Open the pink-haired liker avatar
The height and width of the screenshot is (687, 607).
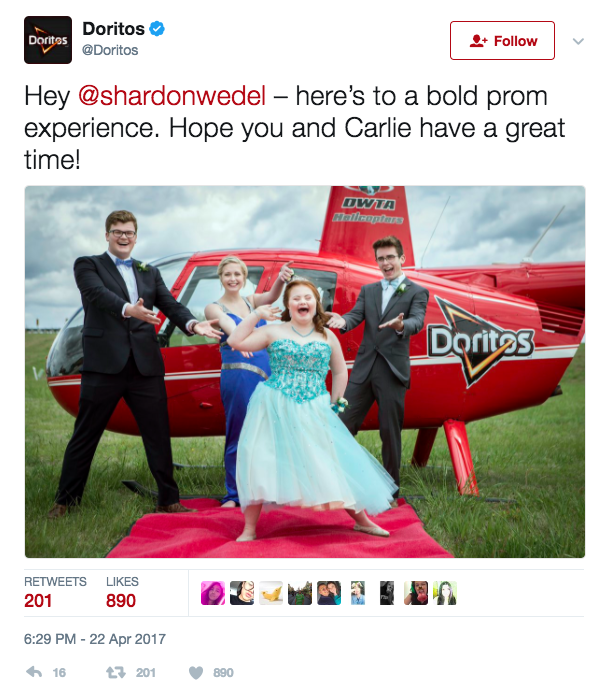click(213, 593)
